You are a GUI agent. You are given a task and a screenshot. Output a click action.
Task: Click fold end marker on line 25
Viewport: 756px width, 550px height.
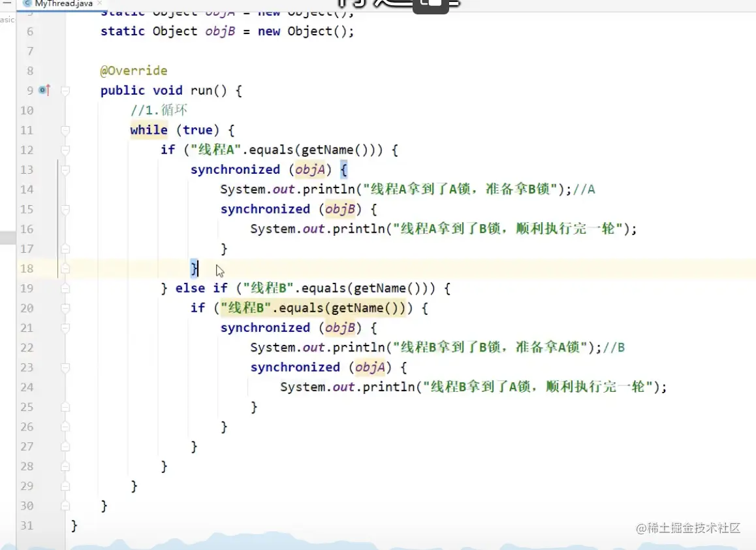click(65, 407)
